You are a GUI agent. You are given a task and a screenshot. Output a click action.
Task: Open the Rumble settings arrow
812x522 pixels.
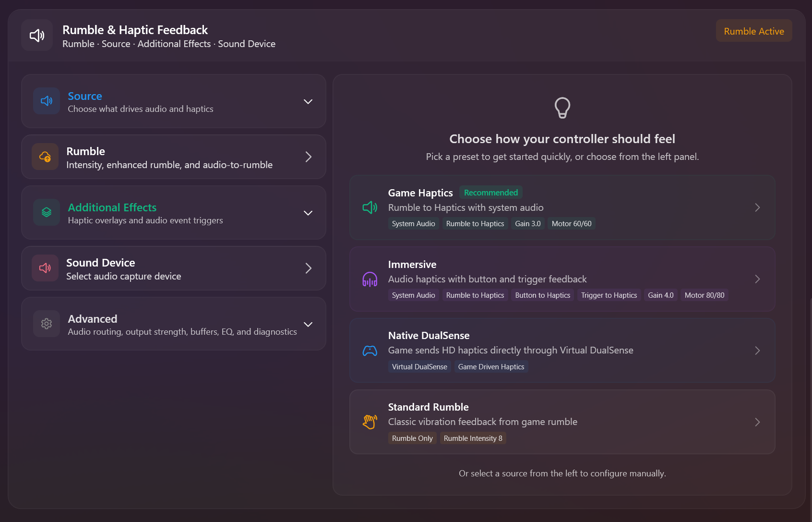click(308, 157)
